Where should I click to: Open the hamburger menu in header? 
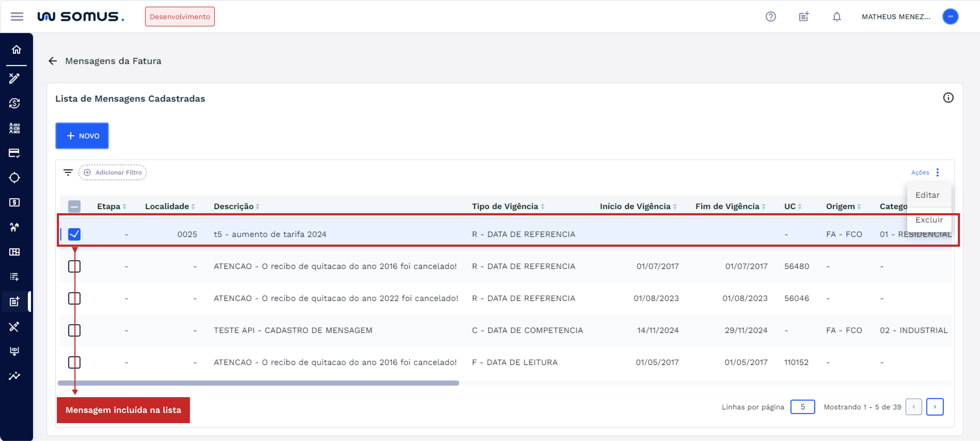coord(17,16)
